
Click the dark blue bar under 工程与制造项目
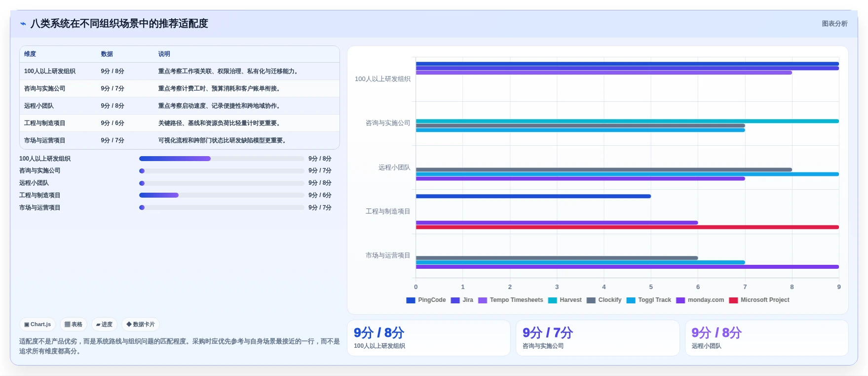coord(533,196)
